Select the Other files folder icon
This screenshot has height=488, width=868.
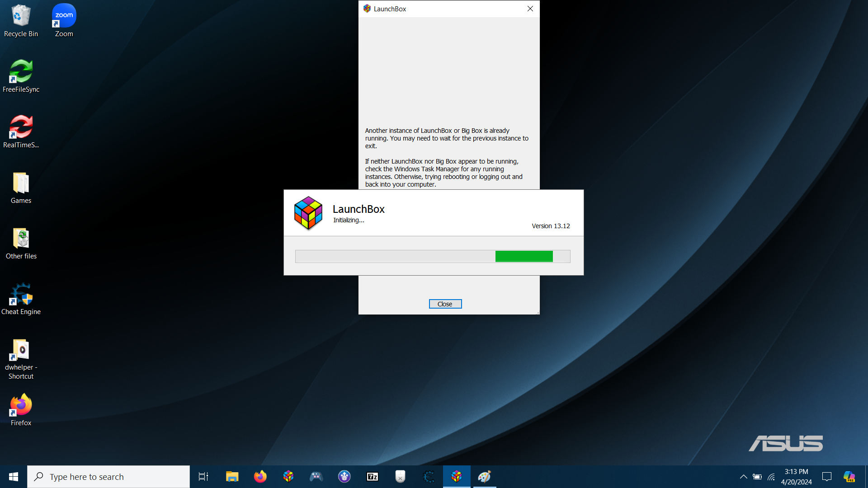(x=21, y=243)
